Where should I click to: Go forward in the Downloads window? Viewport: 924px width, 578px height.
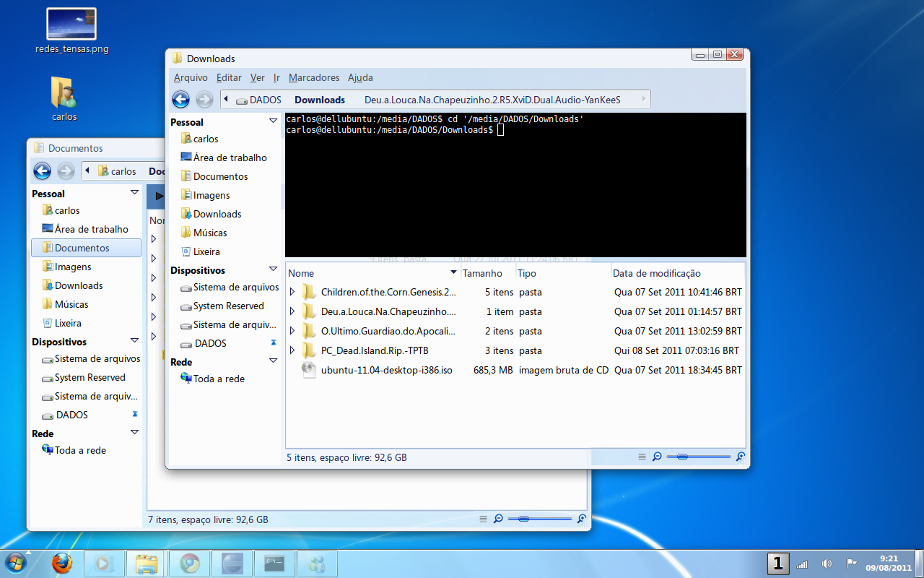tap(204, 100)
